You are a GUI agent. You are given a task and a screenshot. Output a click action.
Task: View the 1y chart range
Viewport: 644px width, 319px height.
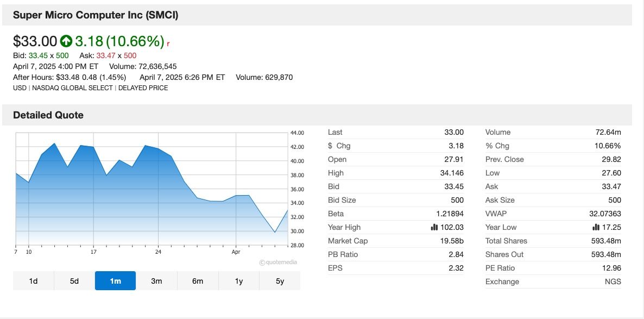[239, 281]
